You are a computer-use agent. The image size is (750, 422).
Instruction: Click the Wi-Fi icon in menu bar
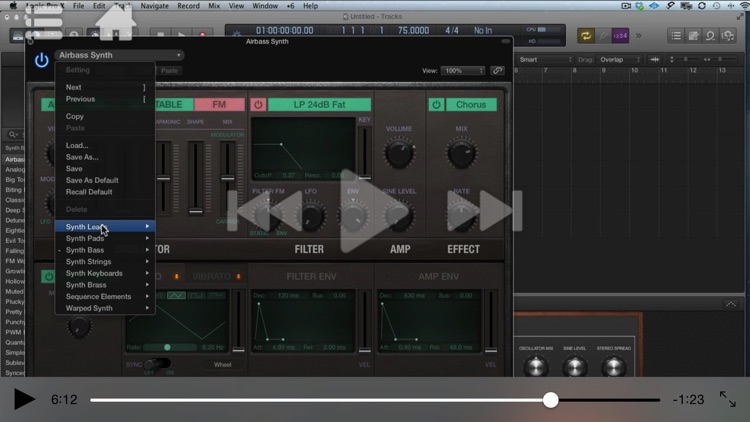(x=743, y=6)
